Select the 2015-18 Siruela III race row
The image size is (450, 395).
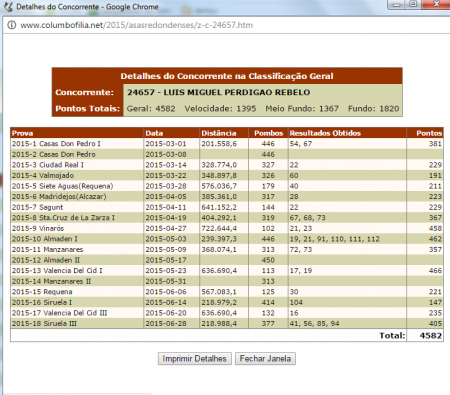point(227,324)
